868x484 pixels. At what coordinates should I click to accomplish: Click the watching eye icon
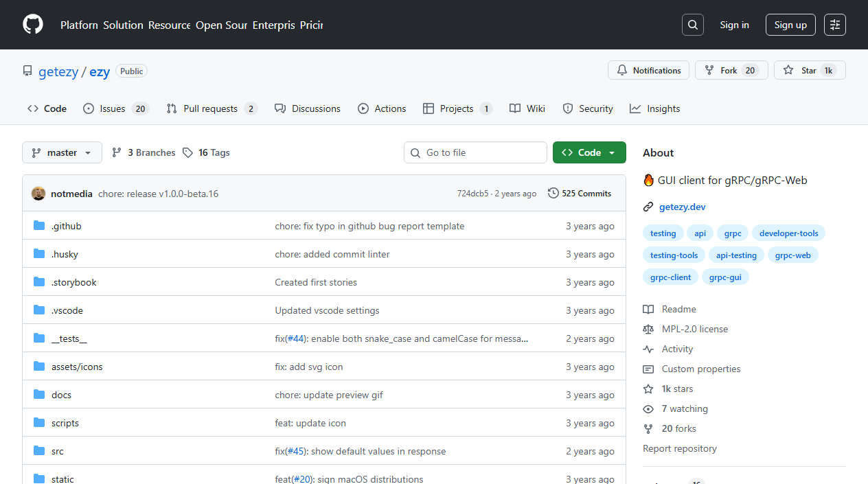pos(648,408)
